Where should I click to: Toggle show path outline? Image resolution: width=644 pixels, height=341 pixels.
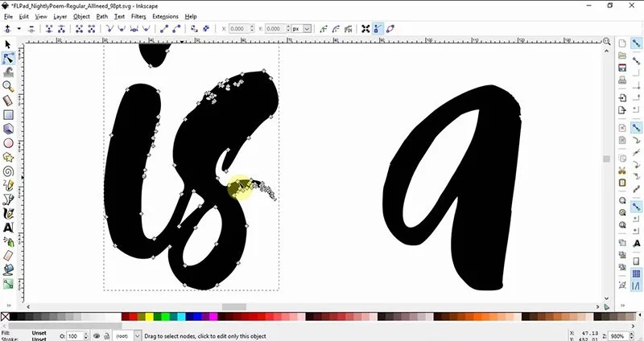[x=390, y=29]
